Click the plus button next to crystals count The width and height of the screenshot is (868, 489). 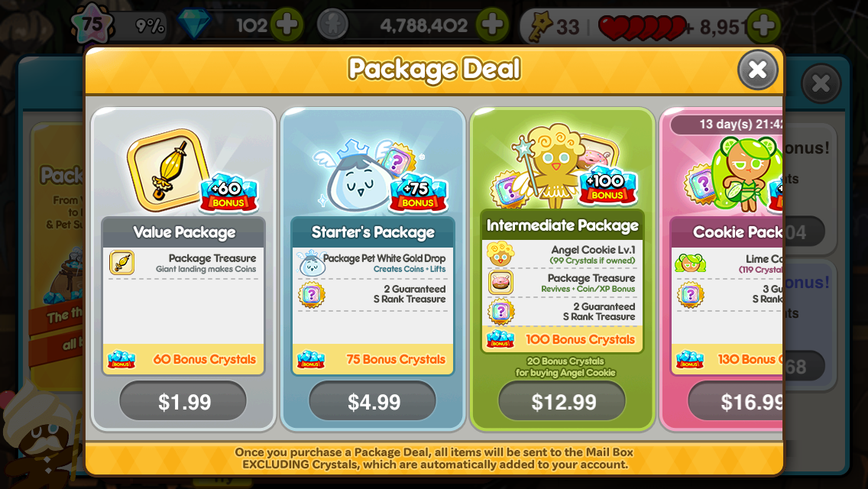(x=287, y=25)
